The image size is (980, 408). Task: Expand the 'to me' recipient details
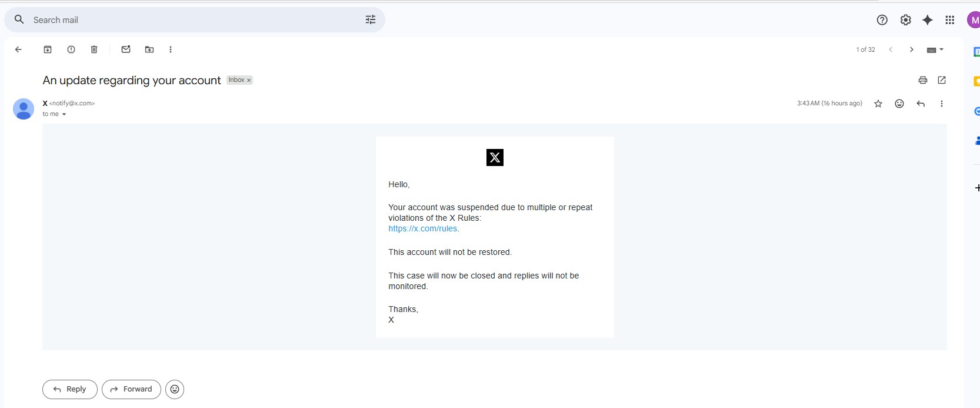point(64,114)
